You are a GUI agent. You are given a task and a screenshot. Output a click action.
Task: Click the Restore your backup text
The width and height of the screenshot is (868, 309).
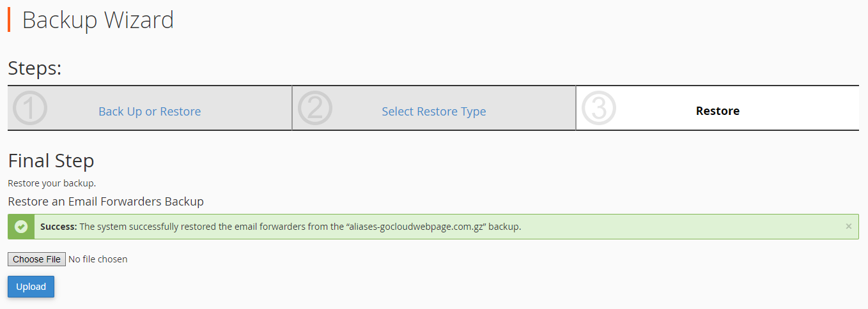[x=52, y=183]
